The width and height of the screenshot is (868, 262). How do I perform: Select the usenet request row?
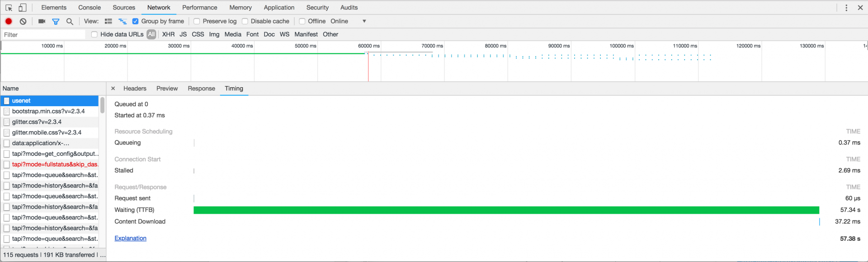[x=49, y=101]
